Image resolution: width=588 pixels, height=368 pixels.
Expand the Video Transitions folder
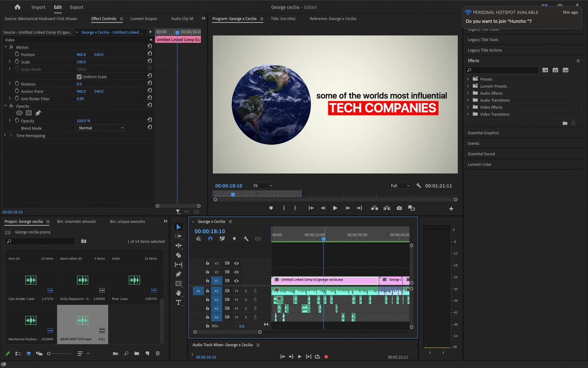pyautogui.click(x=468, y=114)
